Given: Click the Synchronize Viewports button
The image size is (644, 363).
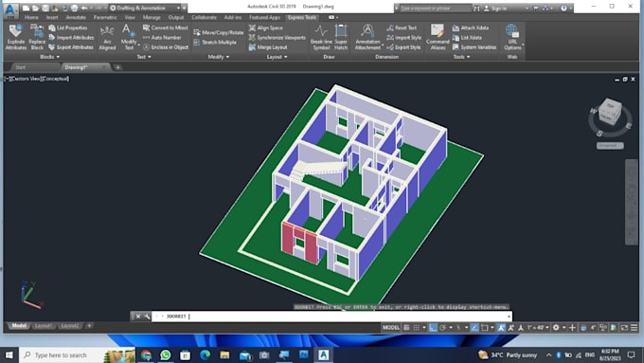Looking at the screenshot, I should 277,37.
